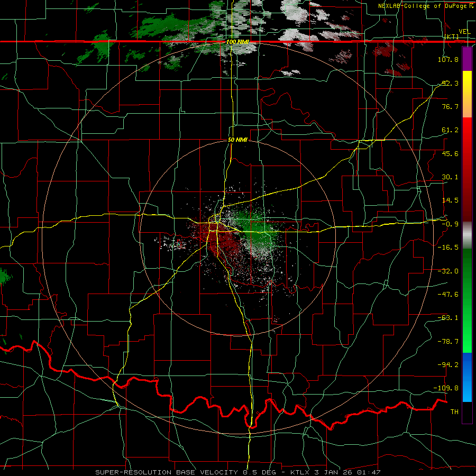Image resolution: width=476 pixels, height=476 pixels.
Task: Click the -32.0 velocity scale value
Action: click(448, 271)
